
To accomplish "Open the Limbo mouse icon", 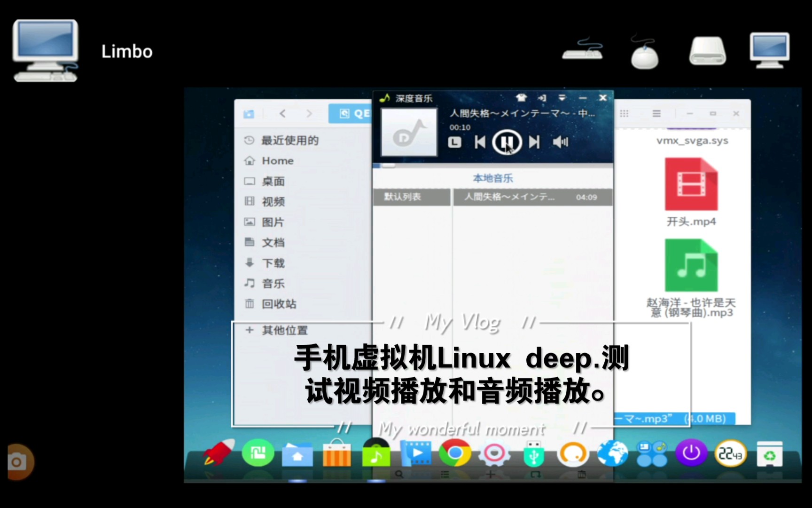I will point(644,52).
